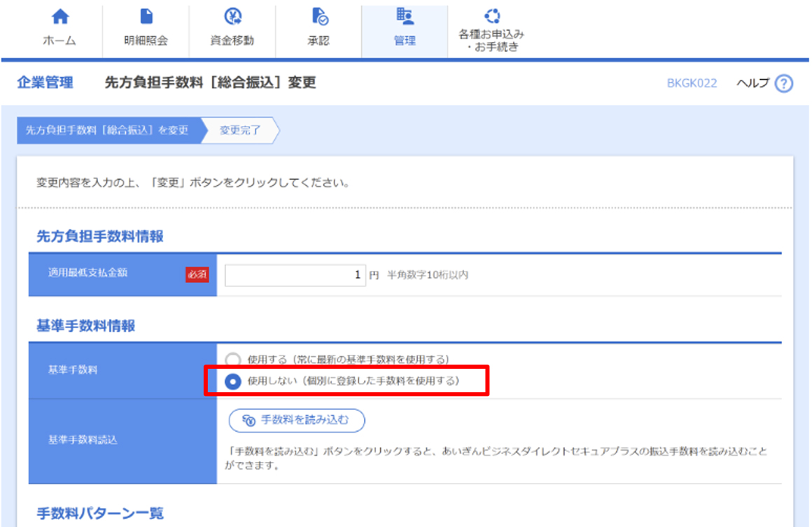This screenshot has height=527, width=812.
Task: Select 使用しない (個別に登録した手数料を使用する) radio button
Action: (234, 381)
